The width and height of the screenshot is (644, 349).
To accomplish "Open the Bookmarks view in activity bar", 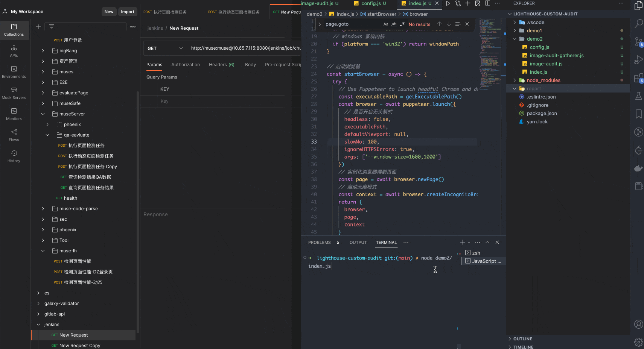I will (x=638, y=114).
